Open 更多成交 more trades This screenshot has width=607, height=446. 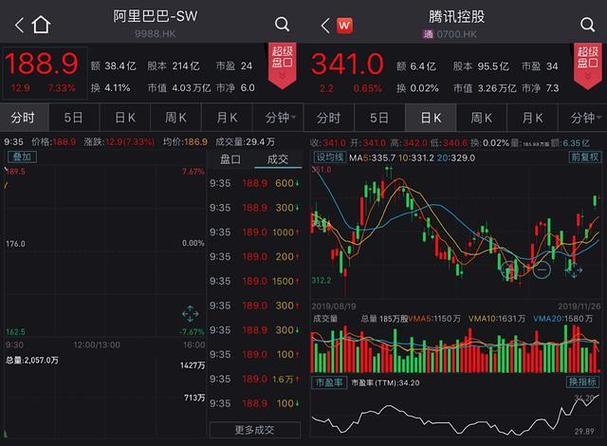tap(255, 430)
